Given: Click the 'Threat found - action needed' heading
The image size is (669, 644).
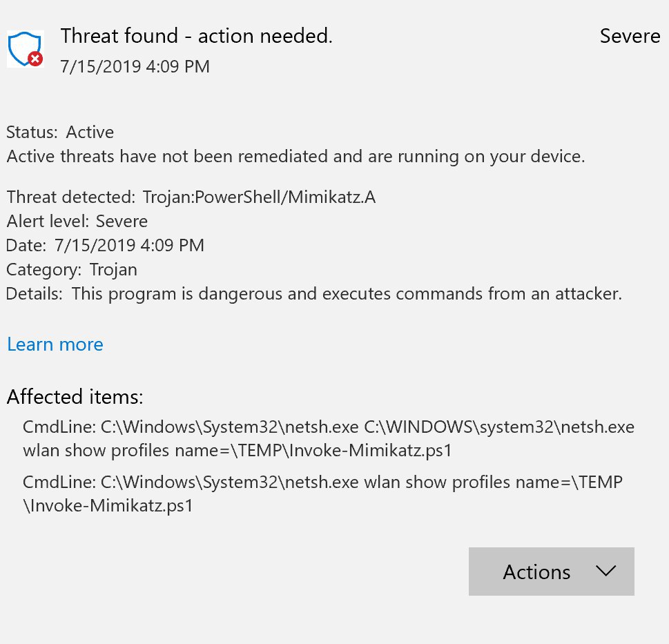Looking at the screenshot, I should [196, 36].
